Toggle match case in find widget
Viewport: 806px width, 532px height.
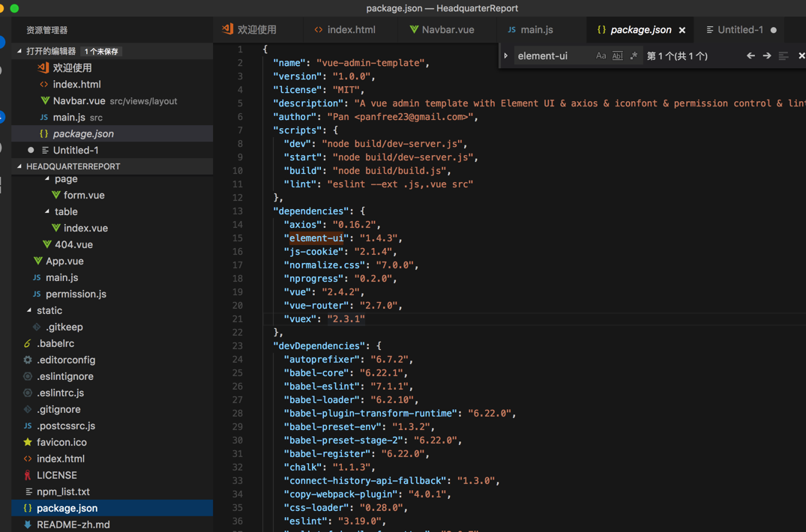[601, 56]
